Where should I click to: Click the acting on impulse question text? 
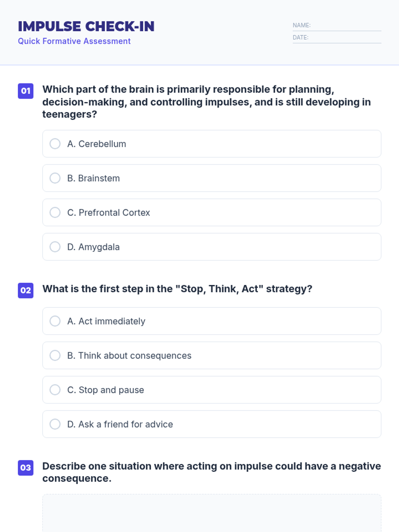tap(211, 472)
